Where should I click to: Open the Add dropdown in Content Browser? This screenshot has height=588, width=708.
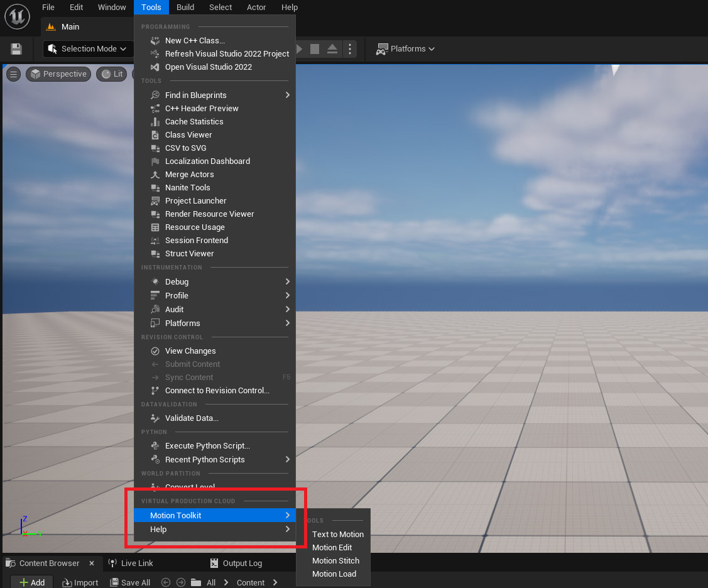(x=31, y=582)
